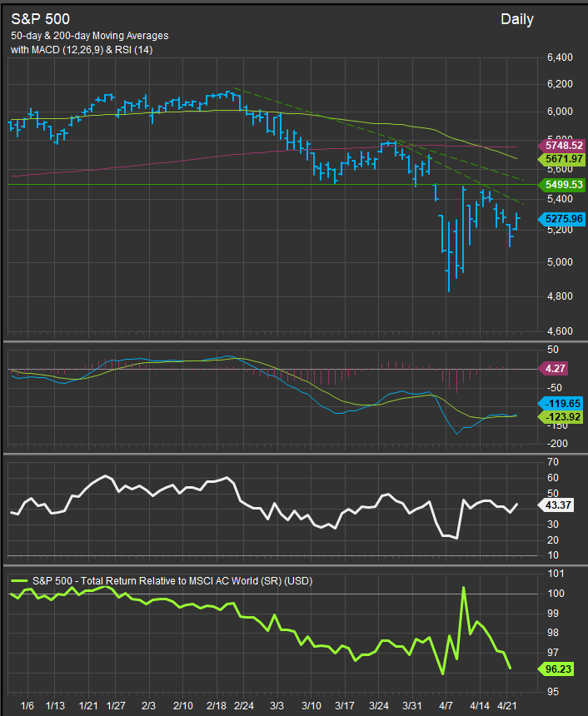588x716 pixels.
Task: Click the 3/10 date axis label
Action: click(x=311, y=706)
